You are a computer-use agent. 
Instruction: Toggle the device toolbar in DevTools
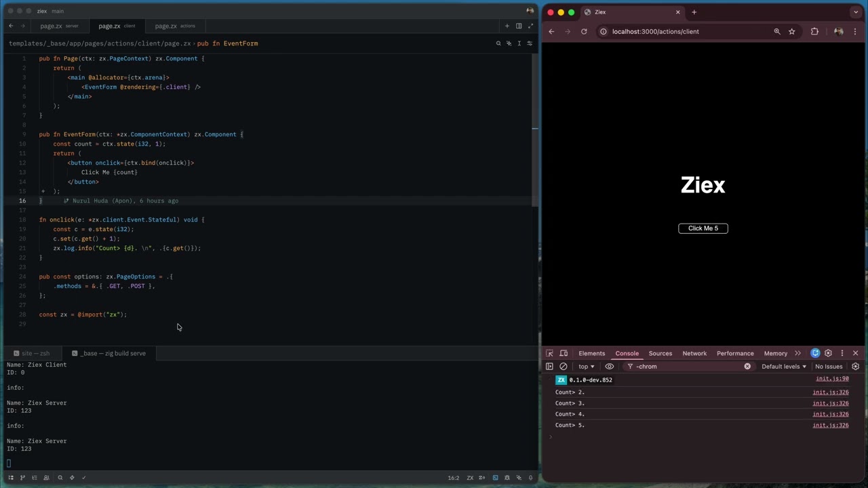pyautogui.click(x=564, y=353)
